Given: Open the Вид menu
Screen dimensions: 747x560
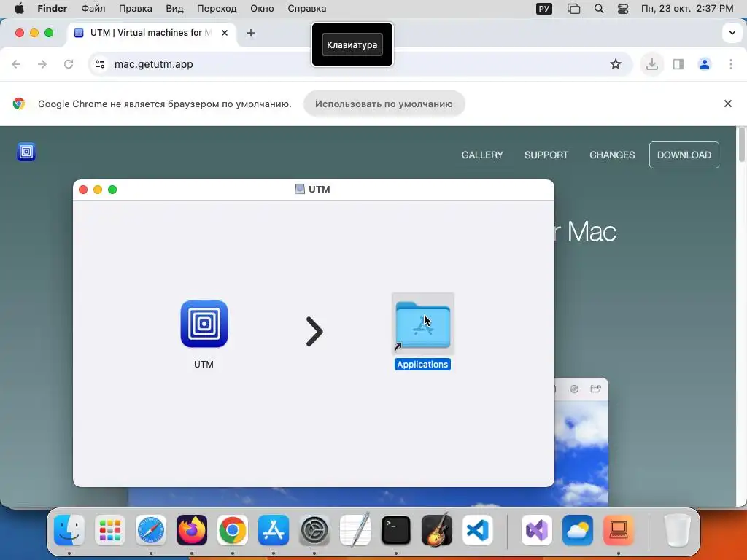Looking at the screenshot, I should point(174,9).
